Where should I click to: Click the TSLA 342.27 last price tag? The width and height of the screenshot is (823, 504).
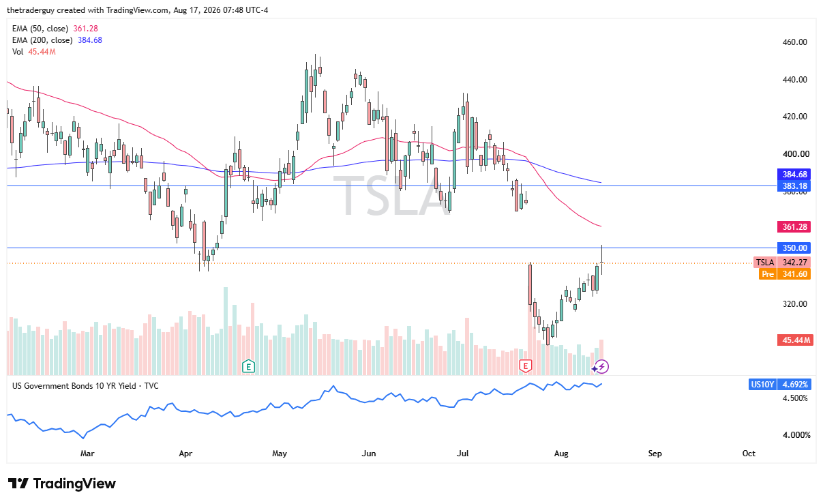(782, 263)
